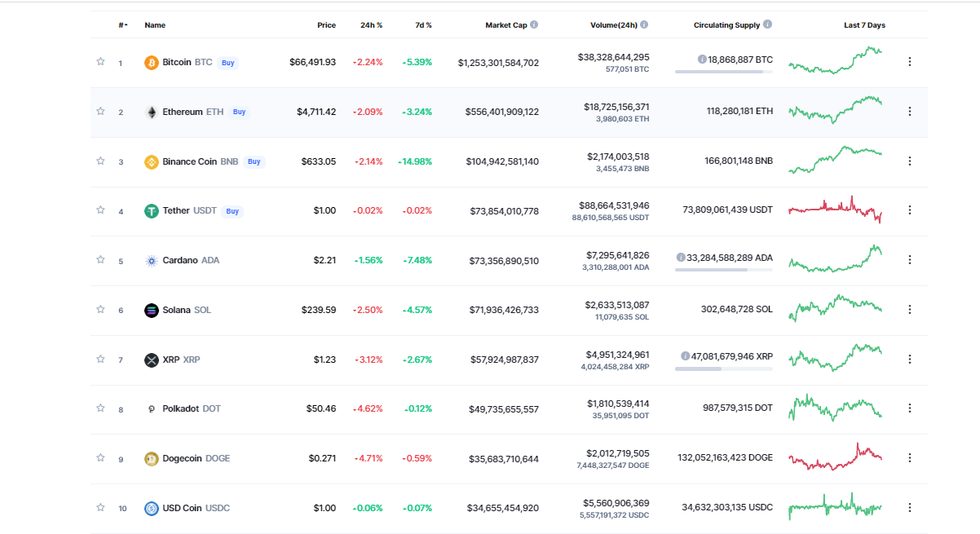Open the Dogecoin 7-day sparkline chart
The width and height of the screenshot is (980, 534).
tap(836, 457)
